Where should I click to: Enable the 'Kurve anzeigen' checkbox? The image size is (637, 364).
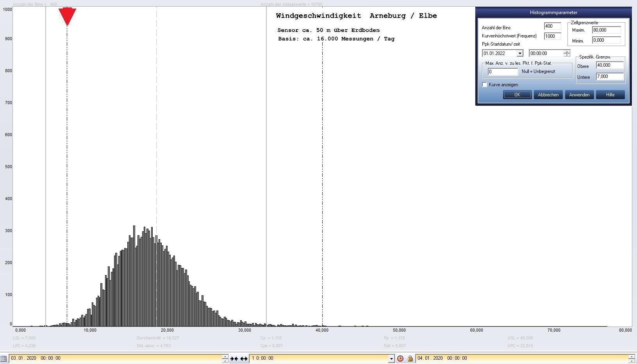click(x=485, y=85)
